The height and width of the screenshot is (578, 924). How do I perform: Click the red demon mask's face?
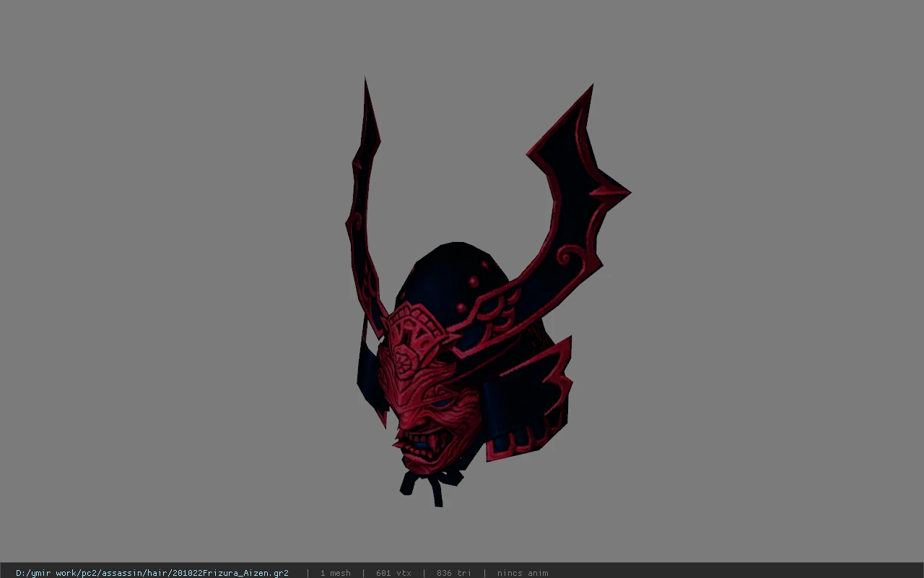tap(426, 405)
